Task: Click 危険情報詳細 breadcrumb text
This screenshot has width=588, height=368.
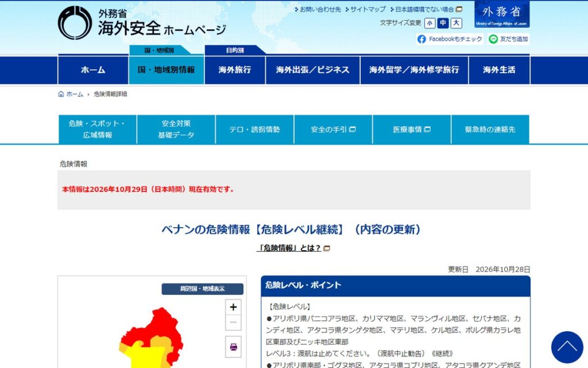Action: [x=110, y=94]
